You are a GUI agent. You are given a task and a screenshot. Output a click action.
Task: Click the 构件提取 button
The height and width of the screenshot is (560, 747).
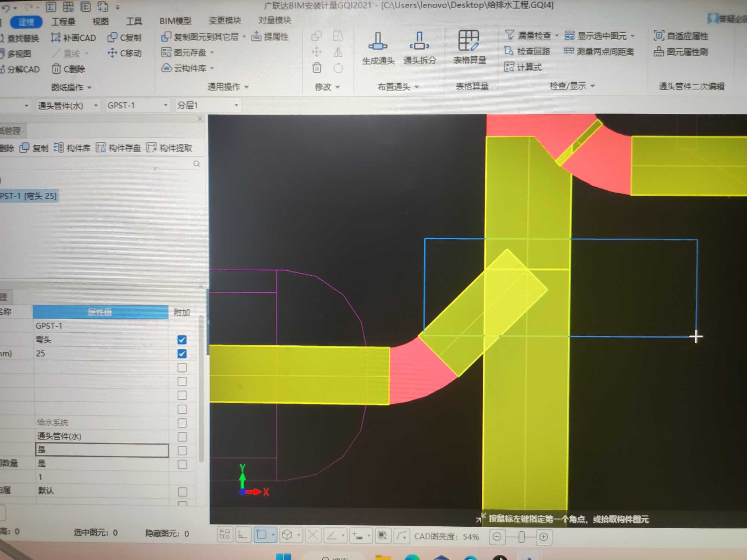click(170, 148)
